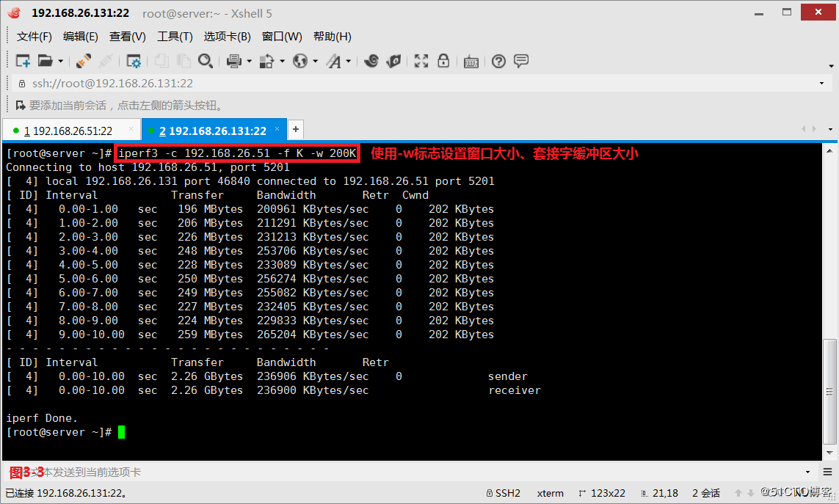Expand the Open folder dropdown arrow

(60, 62)
